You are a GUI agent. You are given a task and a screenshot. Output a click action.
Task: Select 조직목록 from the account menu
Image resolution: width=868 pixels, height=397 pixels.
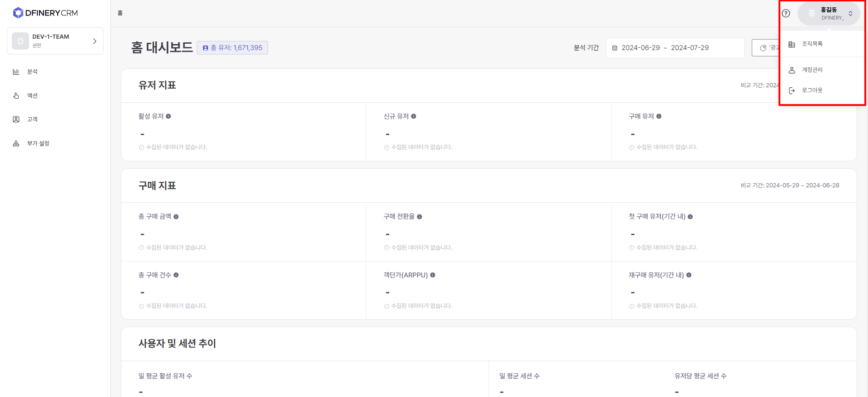pos(812,44)
